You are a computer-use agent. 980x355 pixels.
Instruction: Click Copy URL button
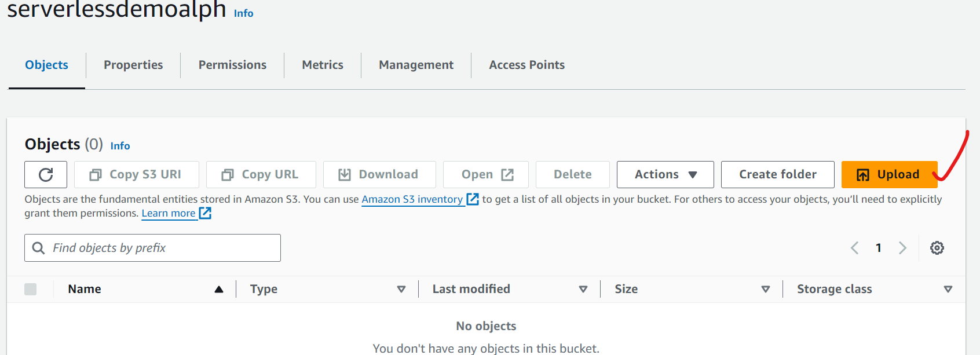(261, 174)
